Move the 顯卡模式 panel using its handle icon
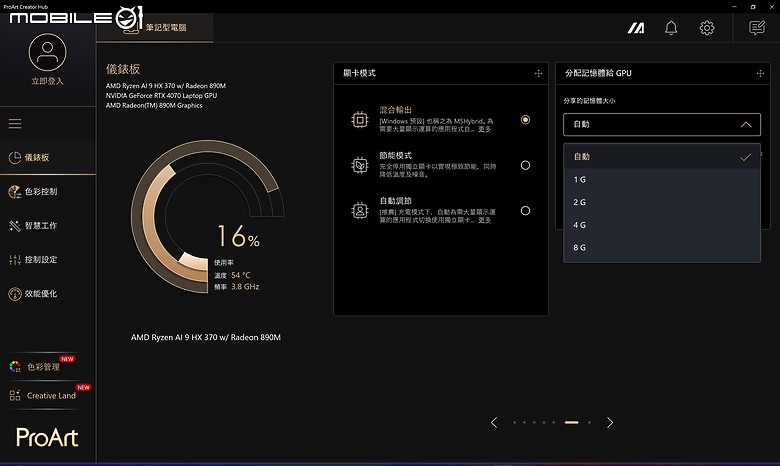 [538, 73]
